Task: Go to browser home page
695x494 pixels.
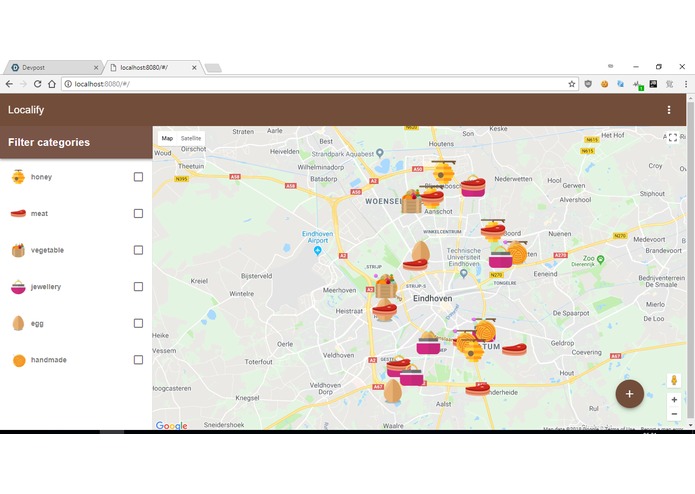Action: [x=52, y=84]
